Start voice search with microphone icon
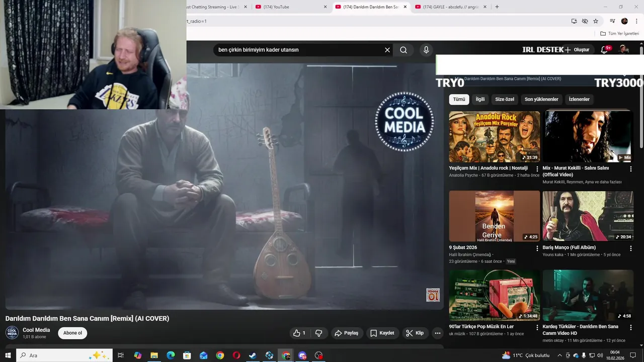 tap(426, 50)
